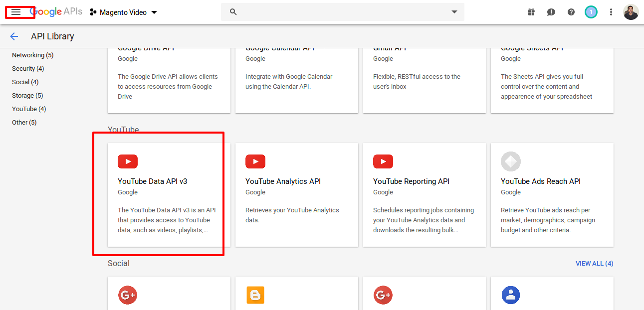Click the YouTube Reporting API icon

click(383, 161)
